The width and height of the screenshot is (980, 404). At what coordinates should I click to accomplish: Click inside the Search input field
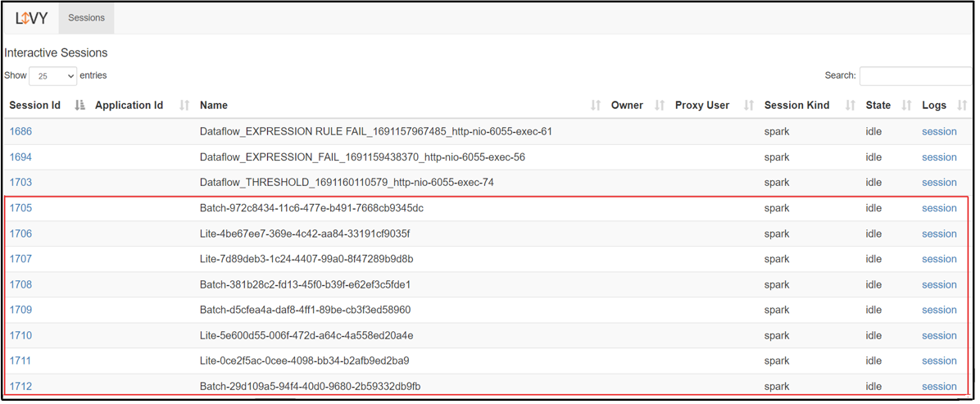coord(915,76)
